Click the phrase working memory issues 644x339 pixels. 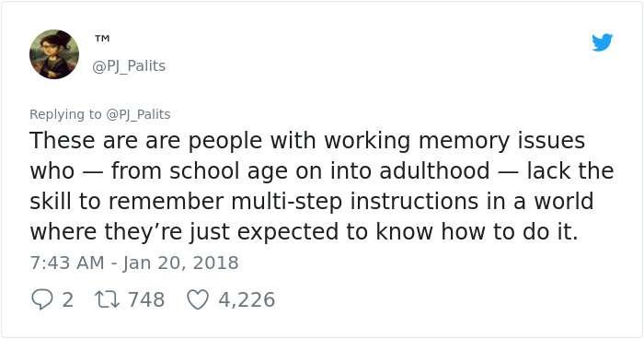454,141
